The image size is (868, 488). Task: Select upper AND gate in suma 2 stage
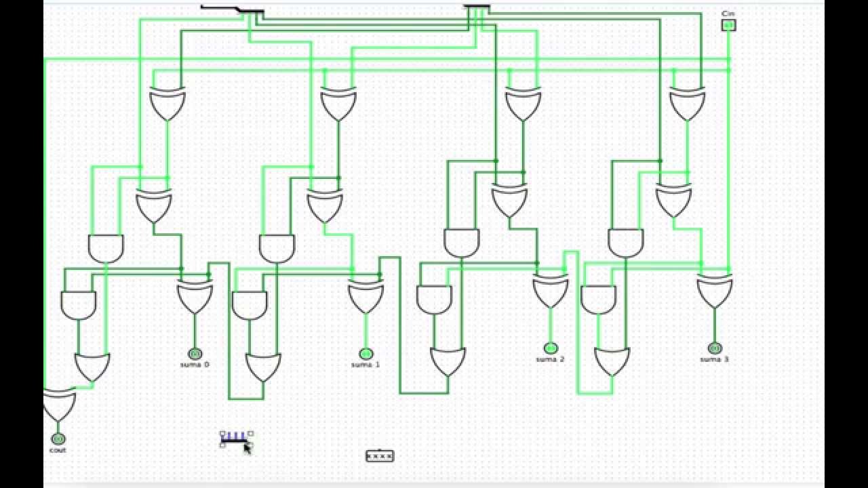tap(462, 243)
